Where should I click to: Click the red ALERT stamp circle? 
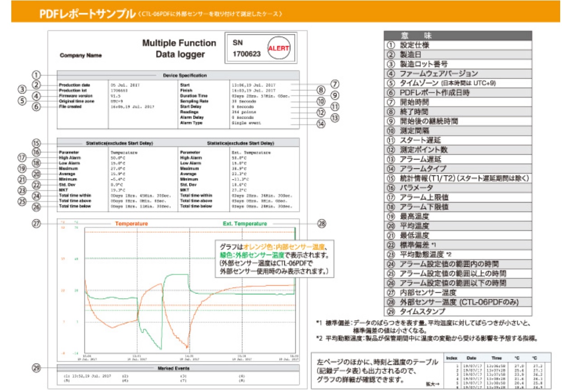tap(279, 48)
